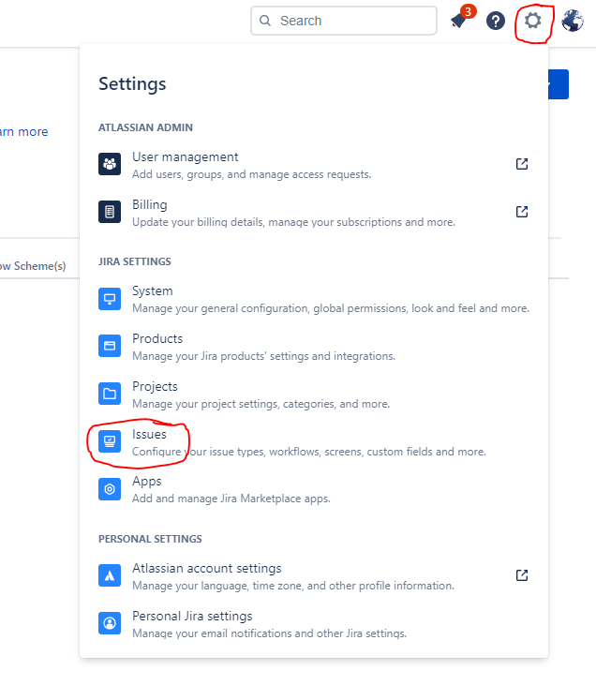
Task: Click the Projects folder icon
Action: (x=110, y=394)
